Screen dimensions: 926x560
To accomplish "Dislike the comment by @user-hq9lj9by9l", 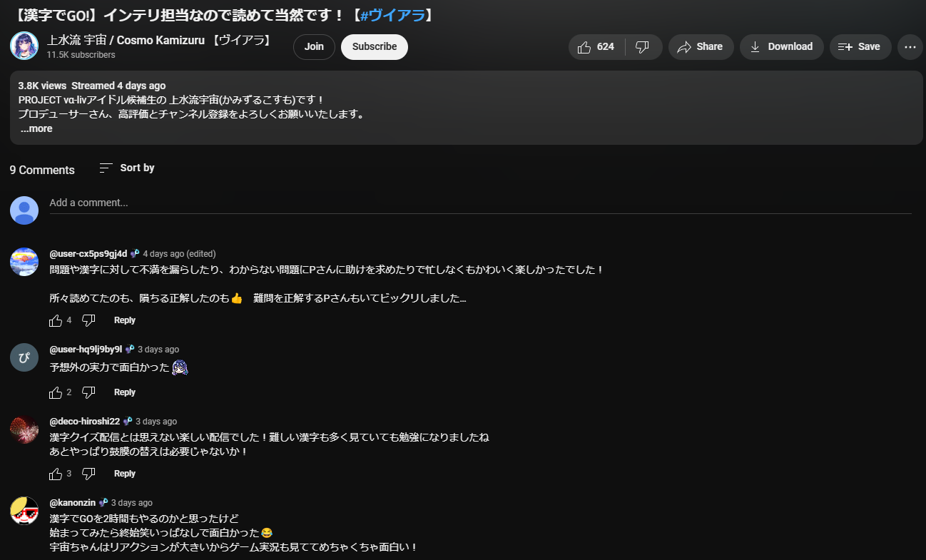I will (88, 393).
